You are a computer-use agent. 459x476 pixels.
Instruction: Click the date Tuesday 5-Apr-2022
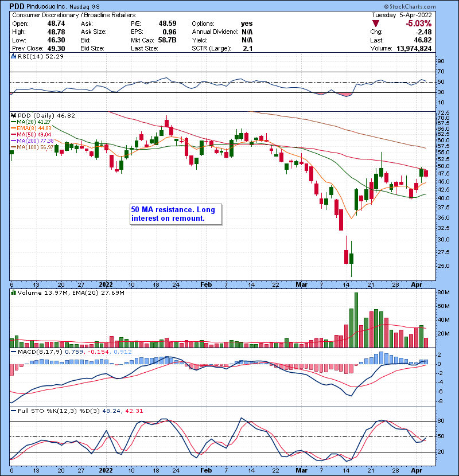click(x=402, y=15)
